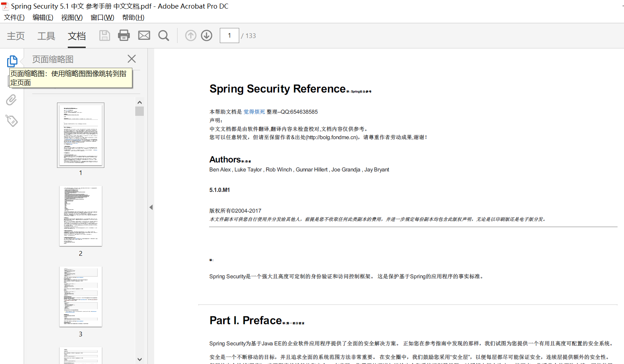
Task: Click the Authors heading
Action: (225, 159)
